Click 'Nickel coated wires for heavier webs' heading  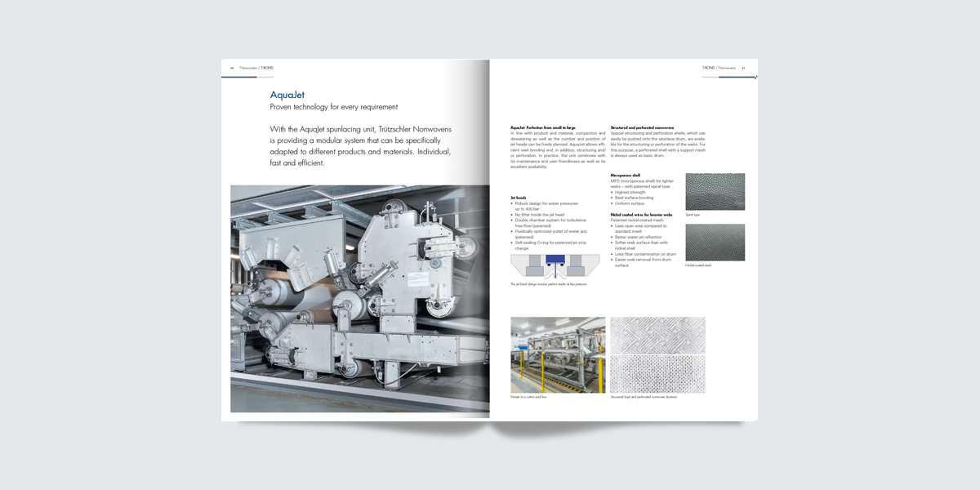click(641, 215)
